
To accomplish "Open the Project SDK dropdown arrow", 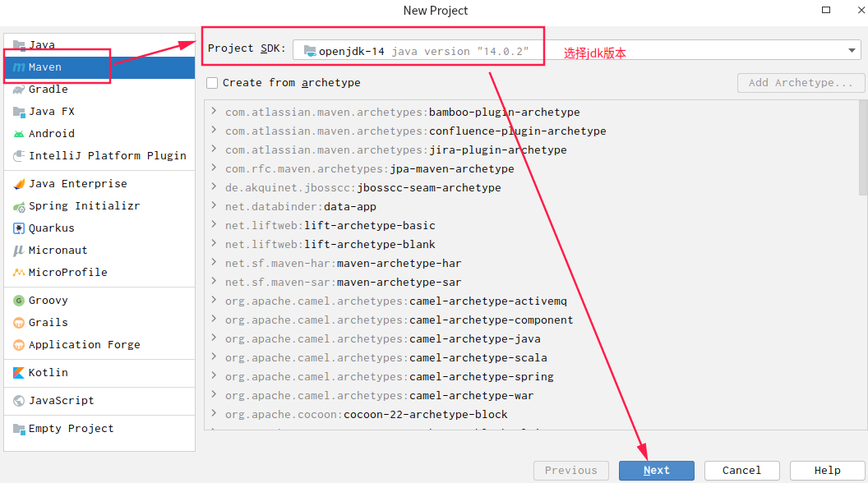I will coord(852,50).
